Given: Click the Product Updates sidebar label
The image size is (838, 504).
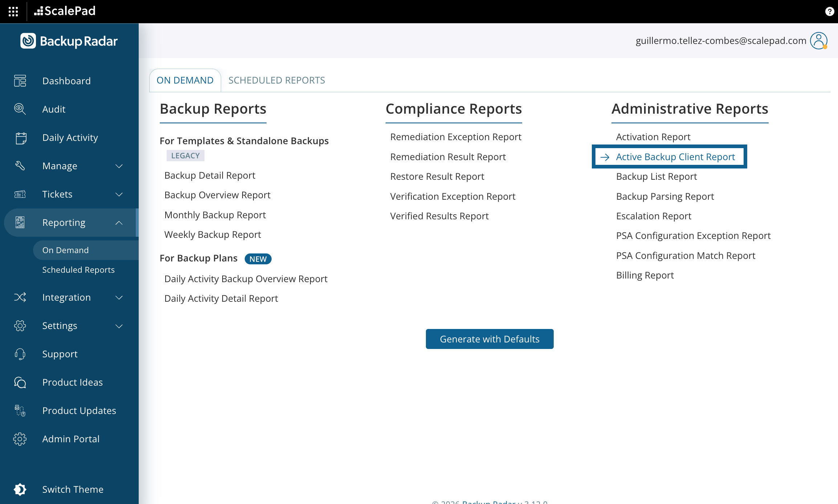Looking at the screenshot, I should [79, 411].
